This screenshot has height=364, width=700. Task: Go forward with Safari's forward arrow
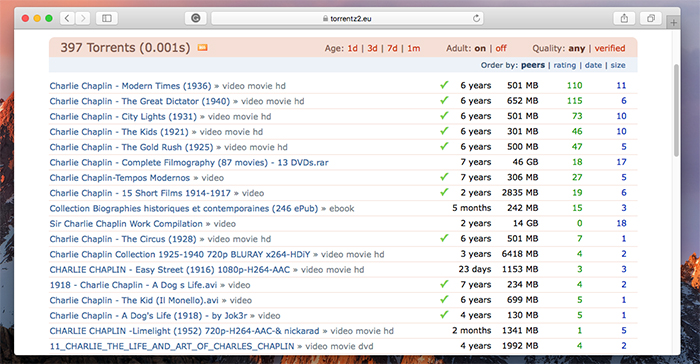[x=83, y=18]
